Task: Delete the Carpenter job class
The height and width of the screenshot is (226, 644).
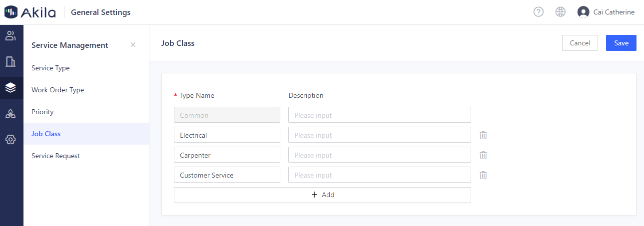Action: 483,155
